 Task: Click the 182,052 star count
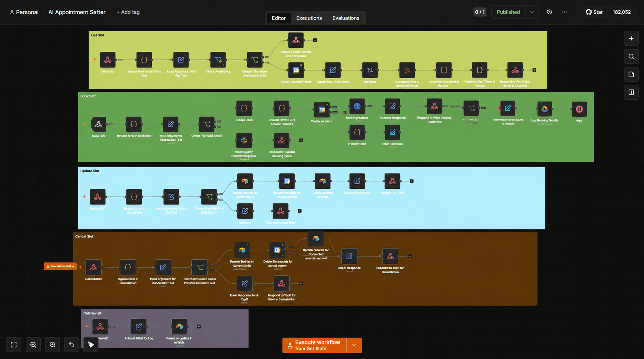(x=621, y=12)
